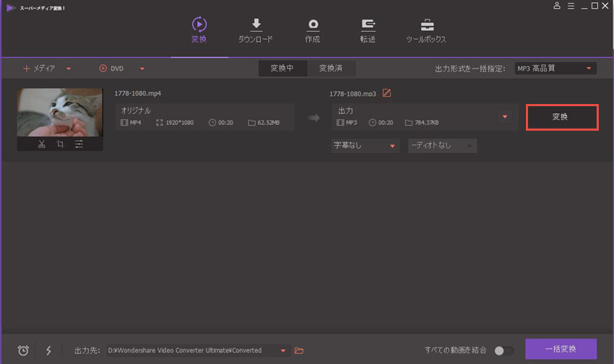Open the trim scissors tool
Screen dimensions: 614x364
(x=41, y=144)
